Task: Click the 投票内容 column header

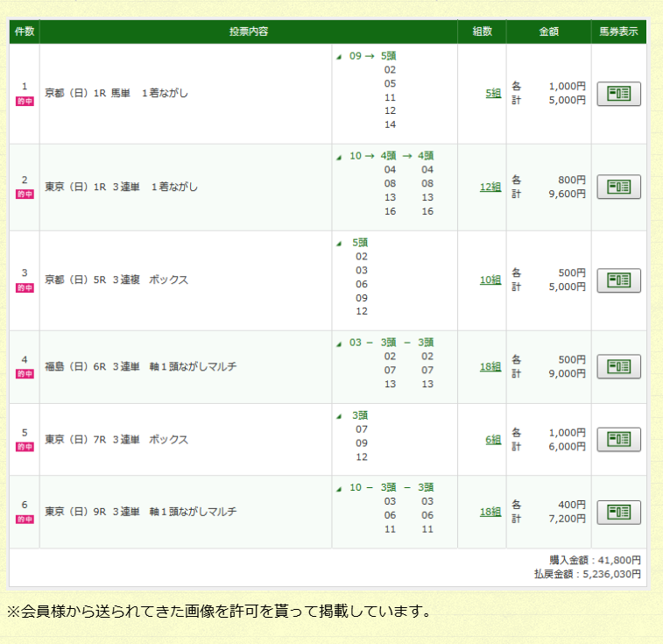Action: (249, 32)
